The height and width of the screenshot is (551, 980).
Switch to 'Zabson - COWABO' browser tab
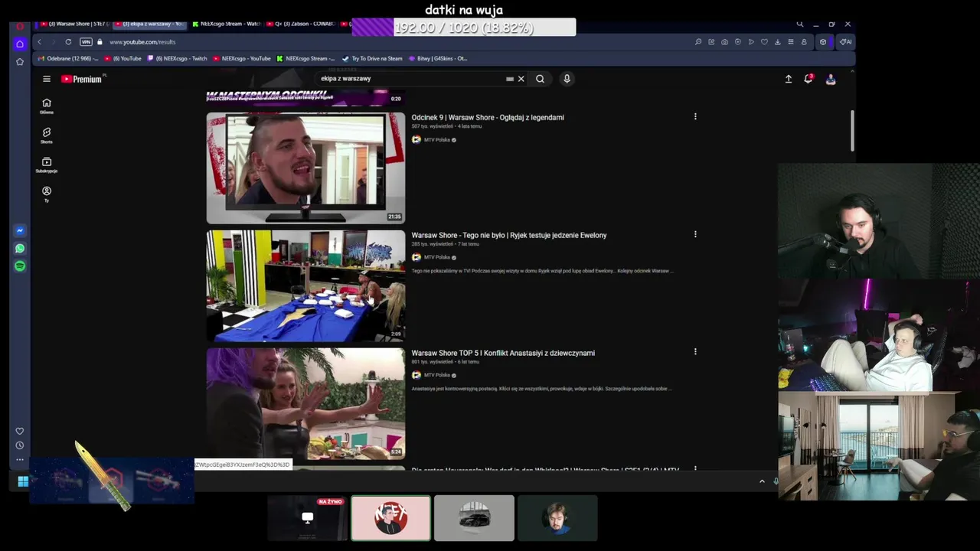click(x=300, y=24)
